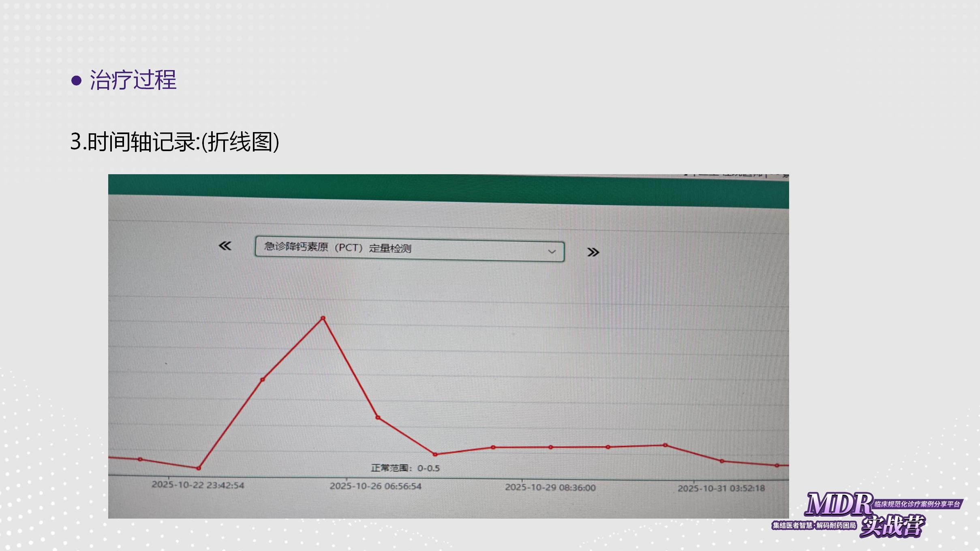
Task: Select the lowest data point just before the rise
Action: tap(199, 468)
